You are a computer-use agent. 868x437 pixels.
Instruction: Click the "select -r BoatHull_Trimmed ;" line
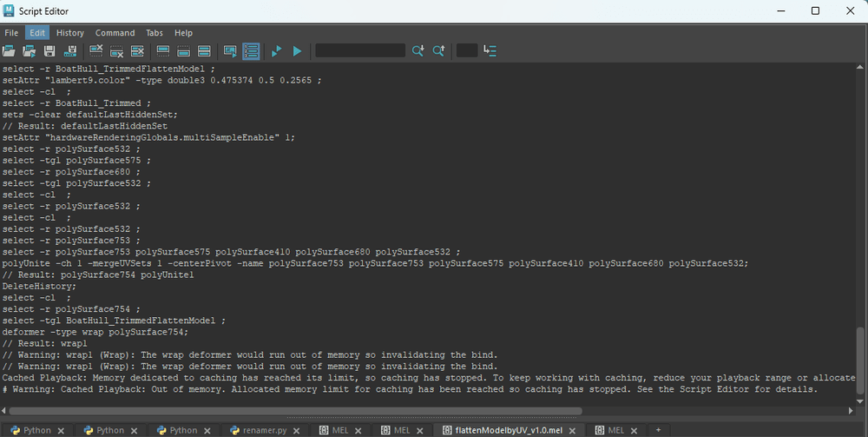tap(76, 103)
